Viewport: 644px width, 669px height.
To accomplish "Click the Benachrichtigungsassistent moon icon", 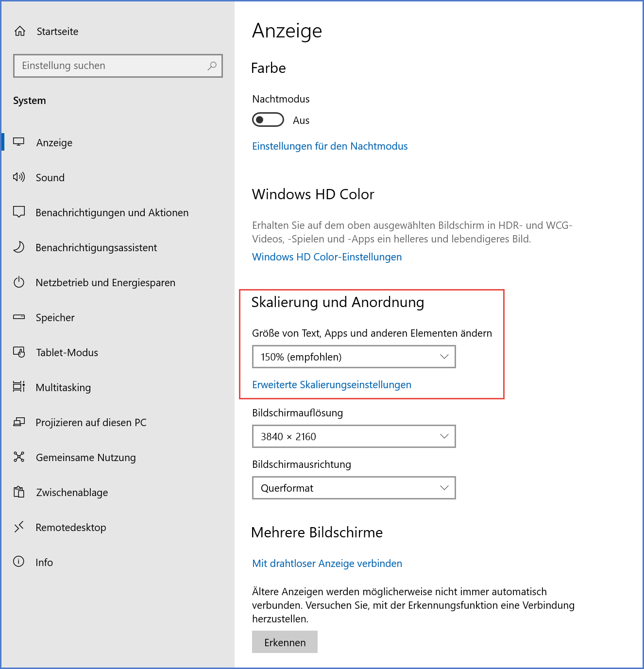I will [x=19, y=247].
